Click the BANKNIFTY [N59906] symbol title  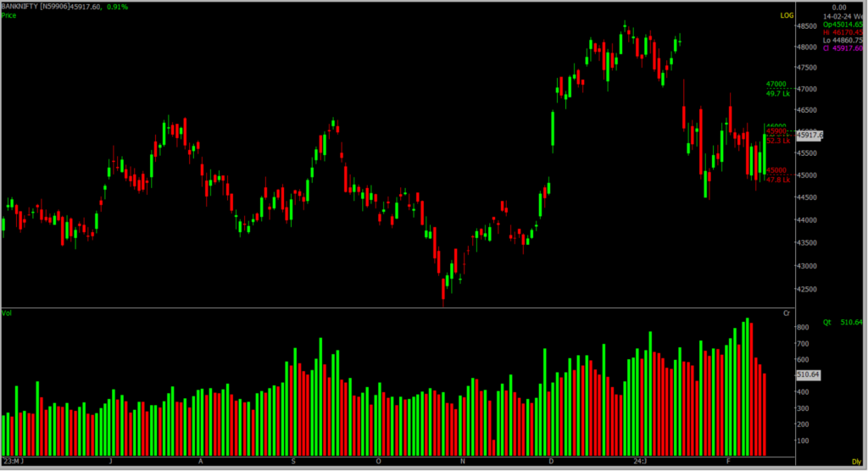pyautogui.click(x=38, y=6)
